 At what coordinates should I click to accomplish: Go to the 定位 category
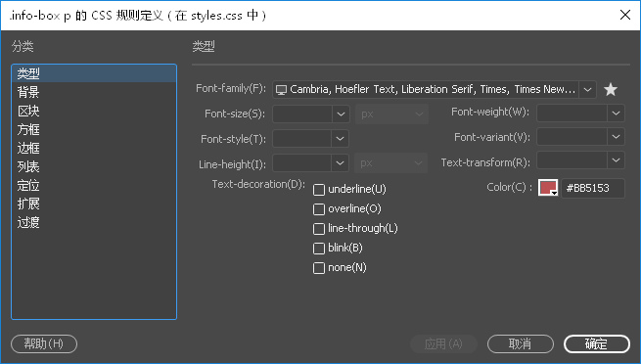pyautogui.click(x=94, y=186)
